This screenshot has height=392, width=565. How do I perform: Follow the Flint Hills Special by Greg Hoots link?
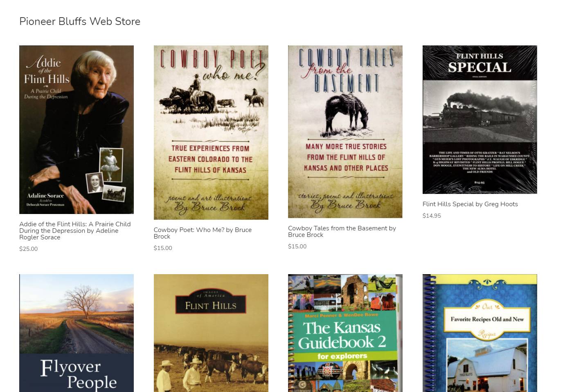point(470,204)
